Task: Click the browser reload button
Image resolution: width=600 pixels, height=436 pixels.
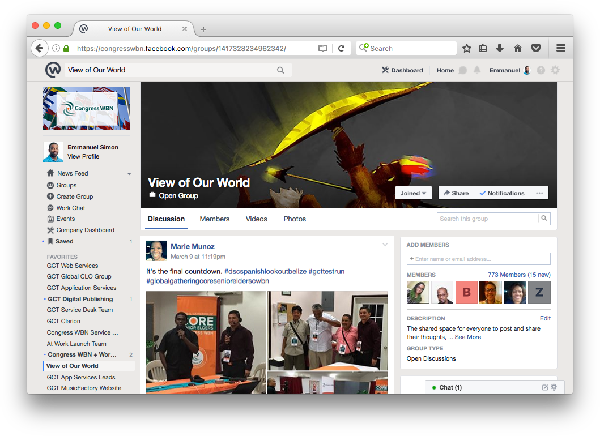Action: (x=341, y=48)
